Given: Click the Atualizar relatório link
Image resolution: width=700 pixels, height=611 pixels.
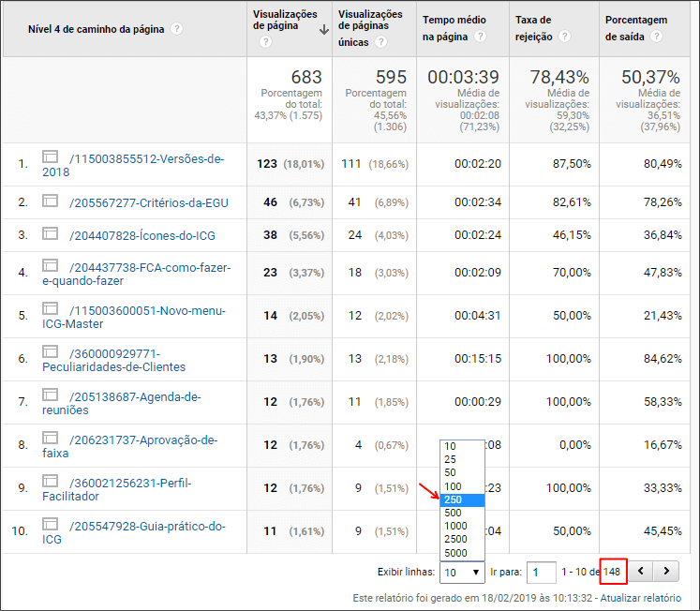Looking at the screenshot, I should 641,598.
